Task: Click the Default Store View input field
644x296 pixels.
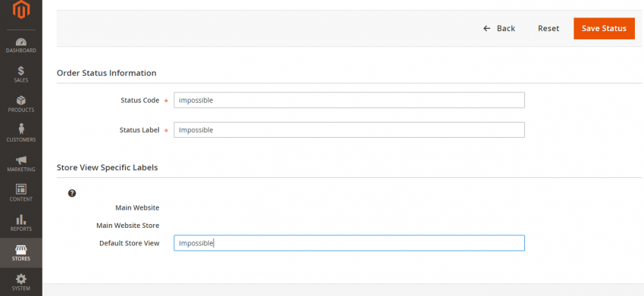Action: pos(349,243)
